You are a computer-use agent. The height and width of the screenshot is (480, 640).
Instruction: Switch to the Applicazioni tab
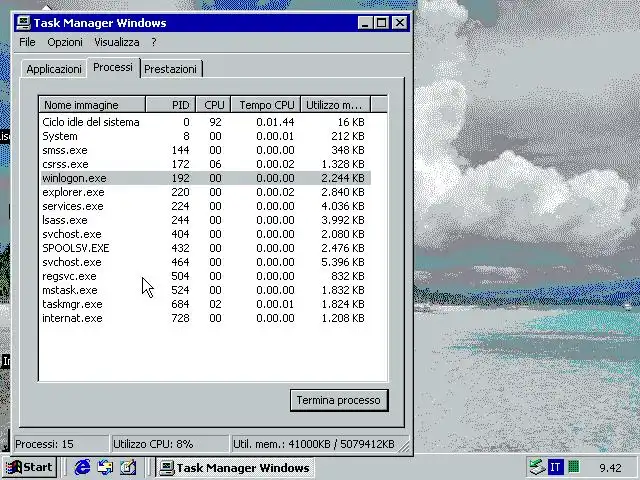54,69
